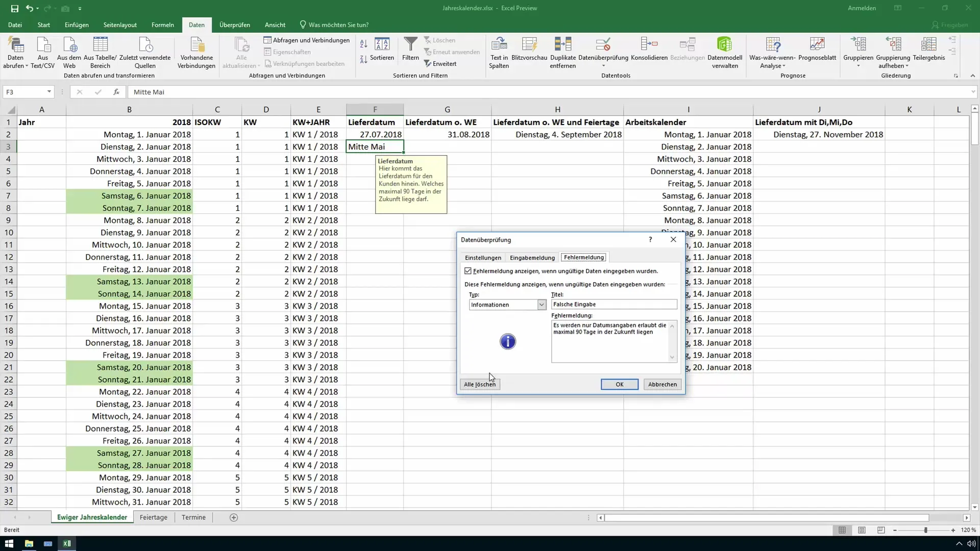Click the zoom slider handle
980x551 pixels.
tap(925, 531)
